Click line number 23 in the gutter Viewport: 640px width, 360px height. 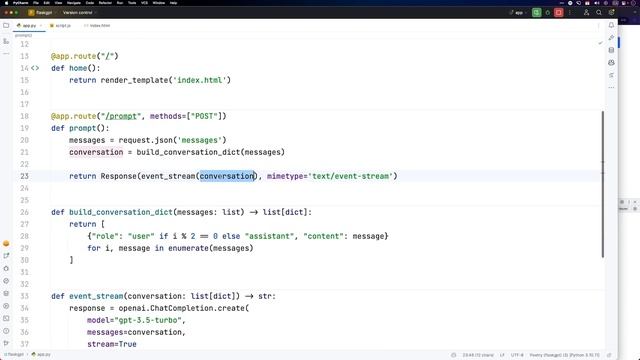(24, 176)
